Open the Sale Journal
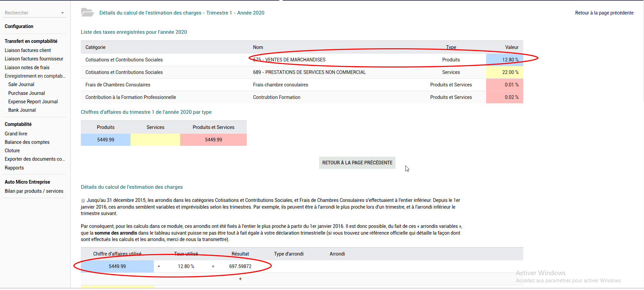 [21, 84]
